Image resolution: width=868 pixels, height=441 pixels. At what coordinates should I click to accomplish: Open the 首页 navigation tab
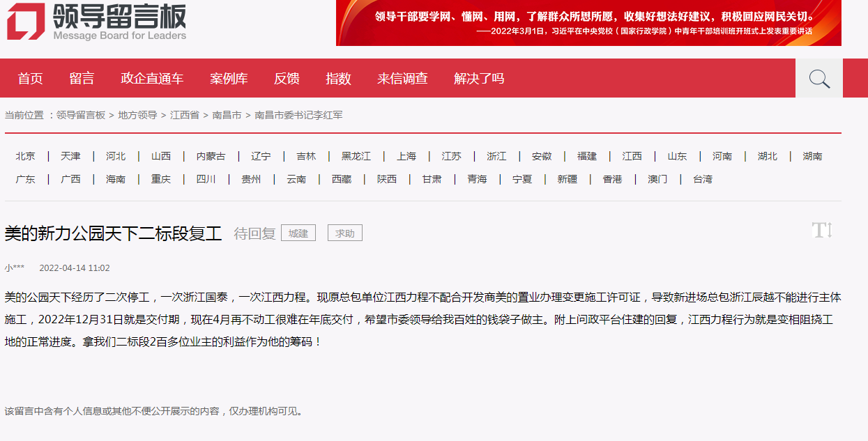pyautogui.click(x=31, y=79)
